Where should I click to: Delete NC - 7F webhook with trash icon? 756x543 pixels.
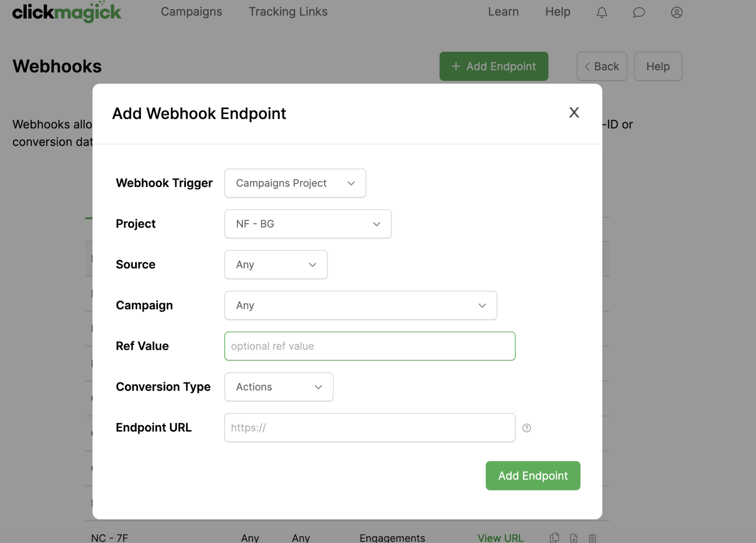[x=593, y=538]
